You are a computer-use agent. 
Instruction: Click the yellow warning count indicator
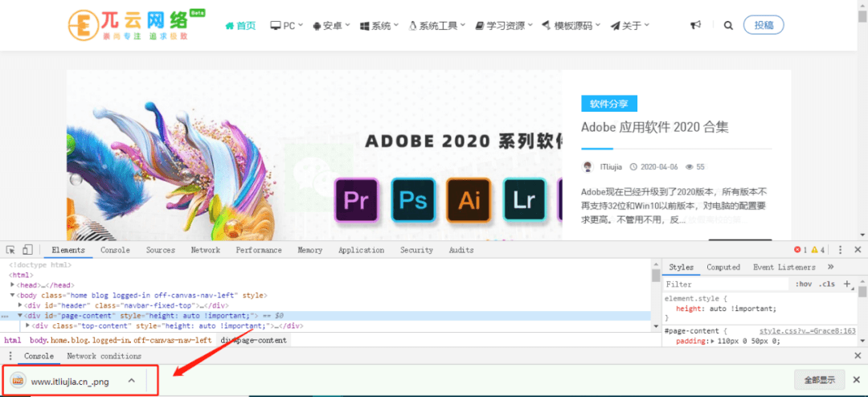point(817,250)
